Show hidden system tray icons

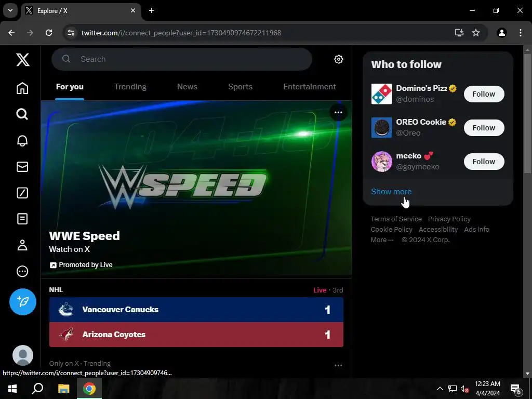coord(440,389)
